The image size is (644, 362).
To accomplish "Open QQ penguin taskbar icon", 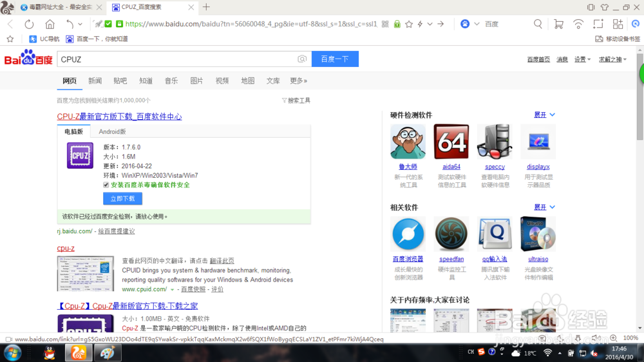I will coord(50,353).
